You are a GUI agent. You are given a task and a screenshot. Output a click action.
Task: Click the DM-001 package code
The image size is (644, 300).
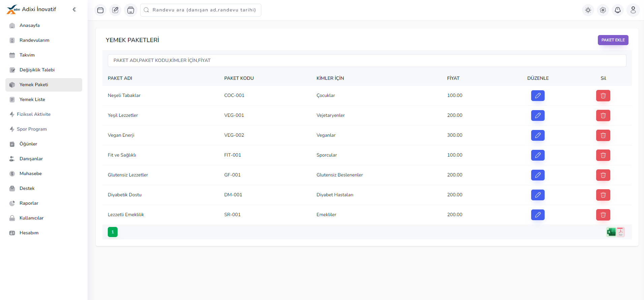coord(233,195)
